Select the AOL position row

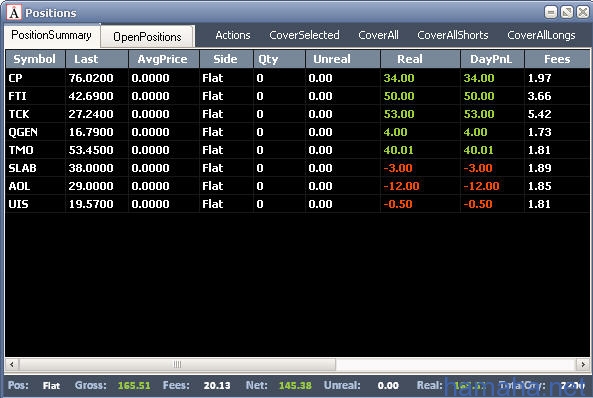297,186
